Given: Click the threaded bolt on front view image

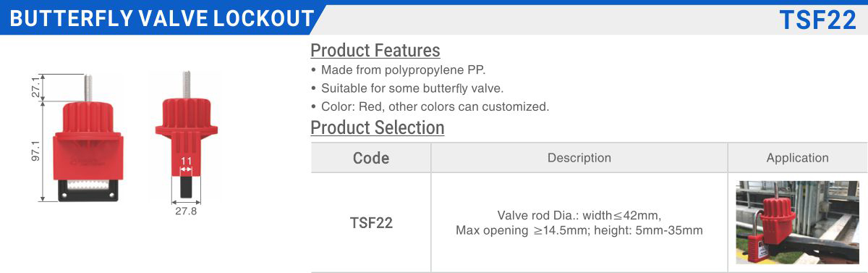Looking at the screenshot, I should pos(89,88).
